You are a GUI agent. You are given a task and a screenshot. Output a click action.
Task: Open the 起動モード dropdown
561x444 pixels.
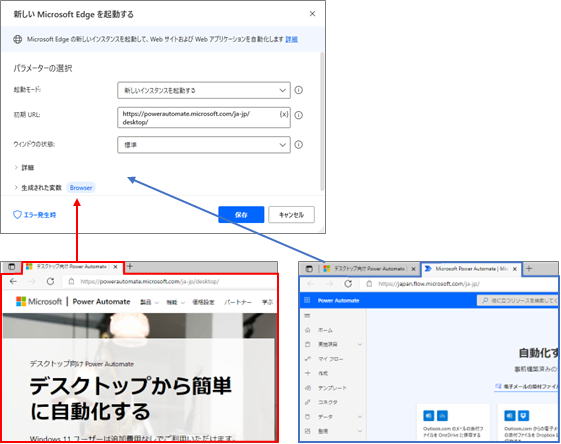point(204,90)
